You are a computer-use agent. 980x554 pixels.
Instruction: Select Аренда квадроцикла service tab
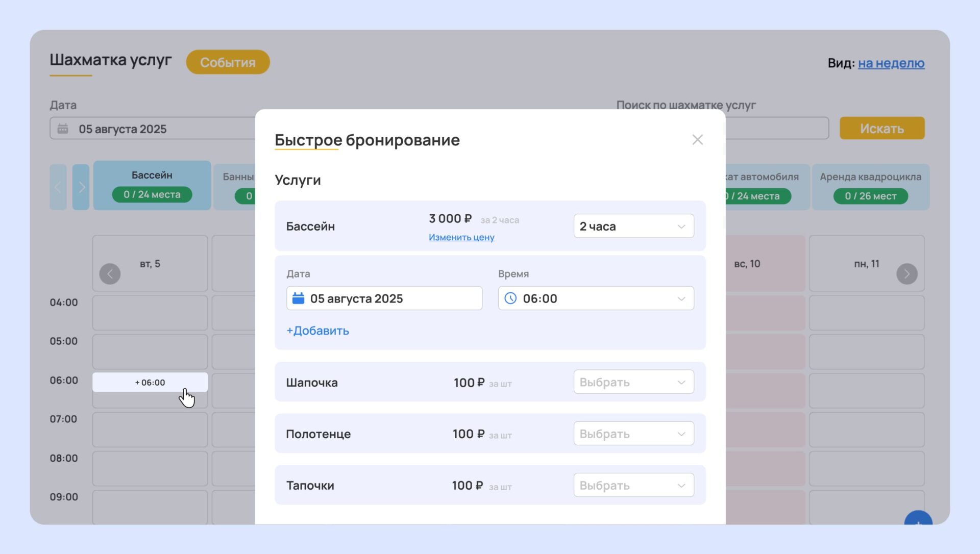[x=870, y=187]
